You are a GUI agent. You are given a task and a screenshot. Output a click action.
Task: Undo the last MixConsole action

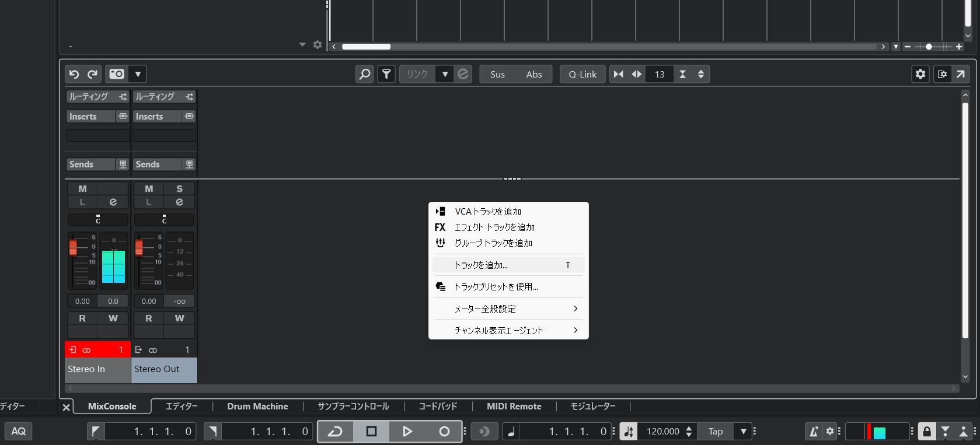pyautogui.click(x=74, y=74)
